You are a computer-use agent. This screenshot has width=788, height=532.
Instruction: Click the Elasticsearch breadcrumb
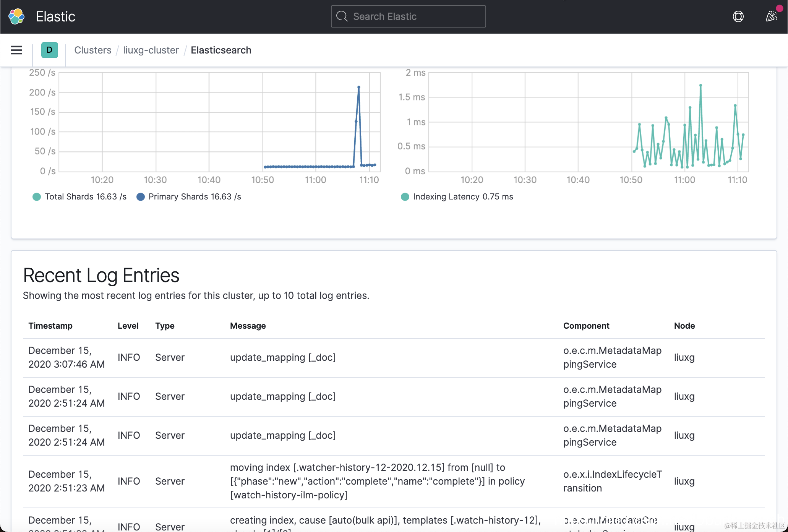point(221,50)
